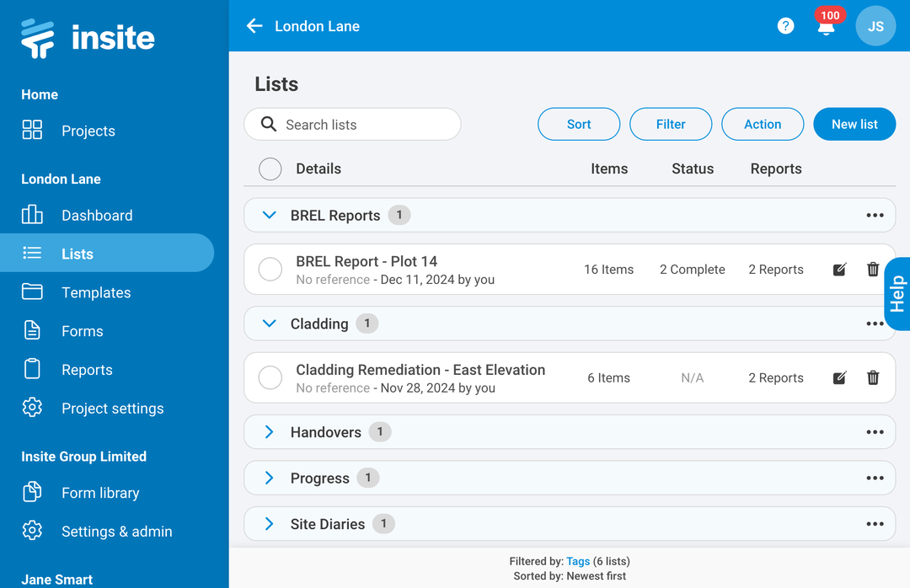910x588 pixels.
Task: Open the three-dot menu for Progress
Action: click(x=875, y=478)
